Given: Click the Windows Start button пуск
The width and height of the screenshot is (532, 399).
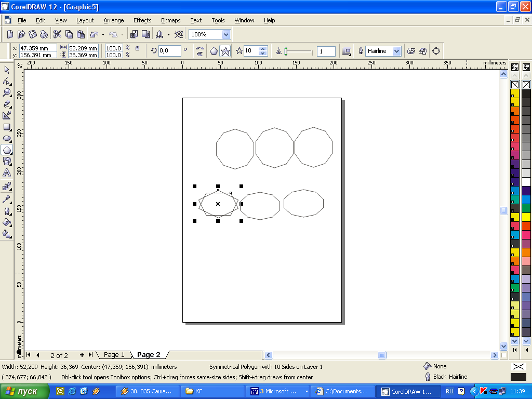Looking at the screenshot, I should tap(24, 391).
